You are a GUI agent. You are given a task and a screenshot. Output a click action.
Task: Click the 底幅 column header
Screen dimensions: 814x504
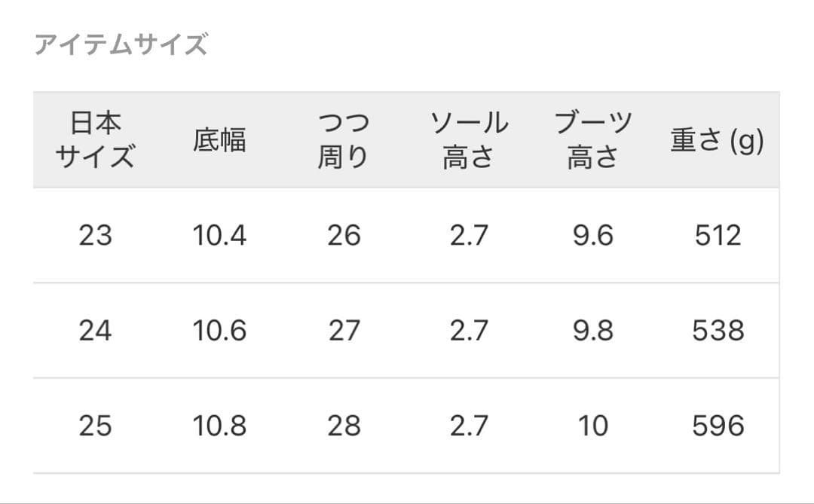point(219,140)
